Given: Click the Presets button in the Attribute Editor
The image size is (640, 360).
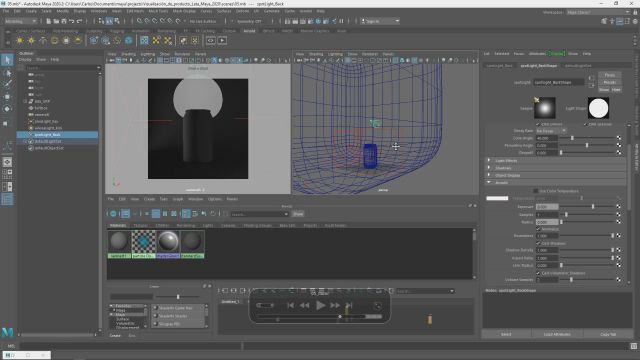Looking at the screenshot, I should tap(610, 82).
